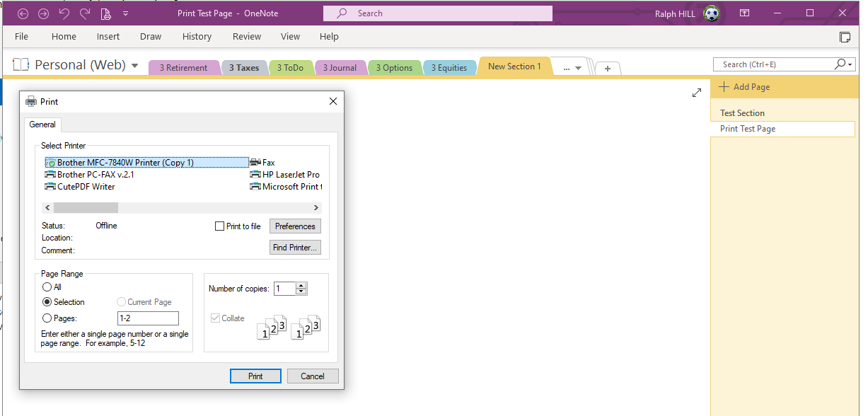
Task: Open ribbon display options from the title bar
Action: (744, 13)
